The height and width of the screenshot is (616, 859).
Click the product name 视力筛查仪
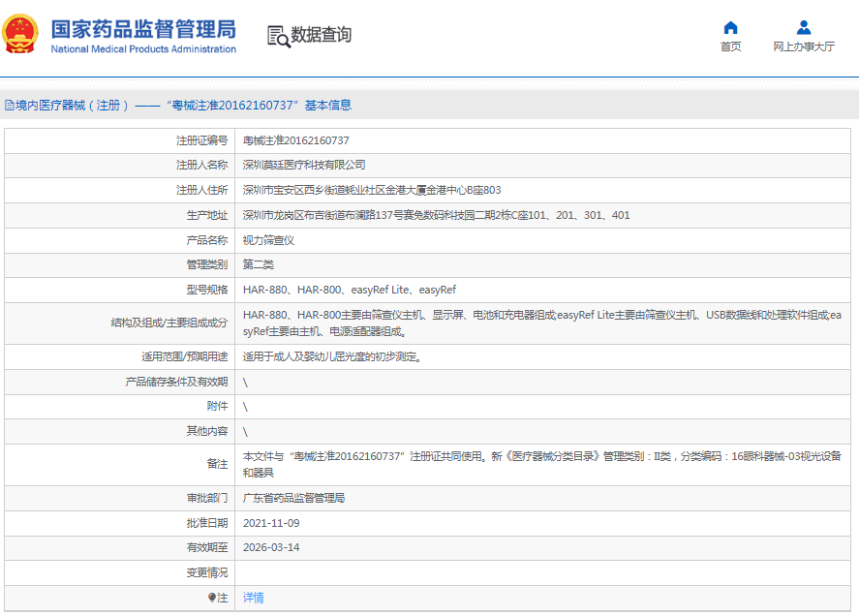(x=268, y=240)
